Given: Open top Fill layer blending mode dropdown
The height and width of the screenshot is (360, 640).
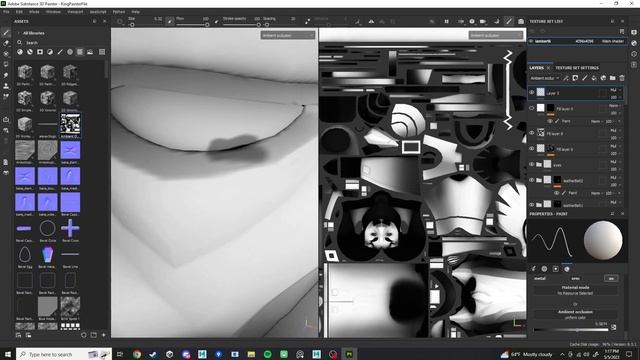Looking at the screenshot, I should click(615, 106).
